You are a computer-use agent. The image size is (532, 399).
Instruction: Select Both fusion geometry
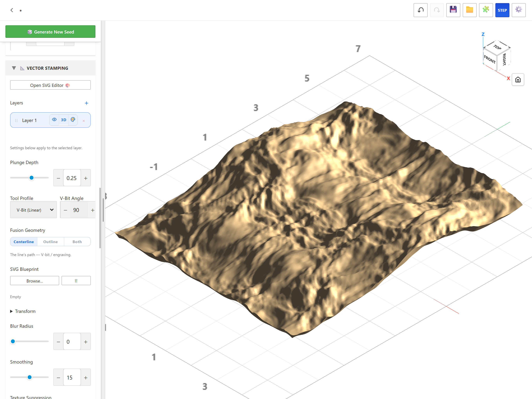coord(77,242)
